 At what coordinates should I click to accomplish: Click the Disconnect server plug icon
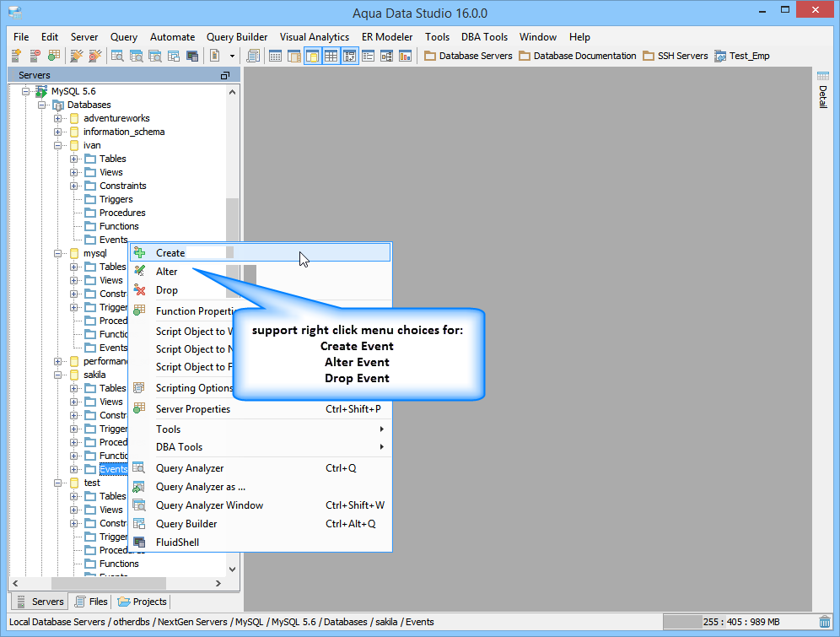click(x=94, y=56)
